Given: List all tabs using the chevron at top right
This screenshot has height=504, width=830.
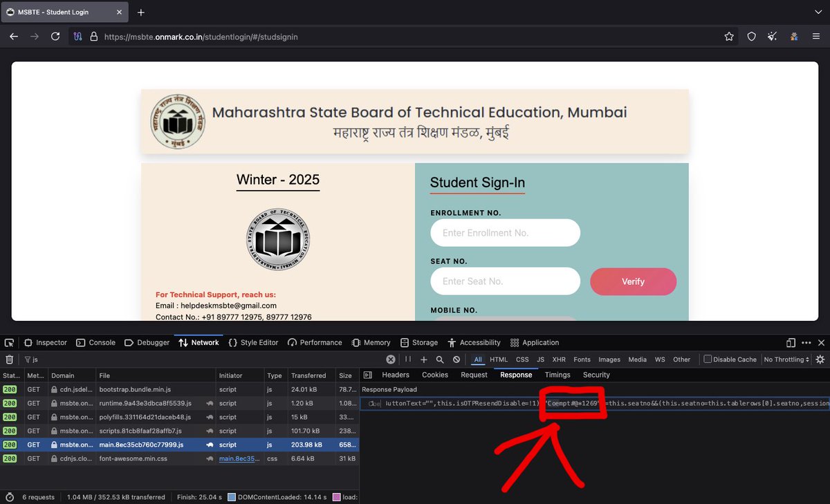Looking at the screenshot, I should pyautogui.click(x=819, y=12).
